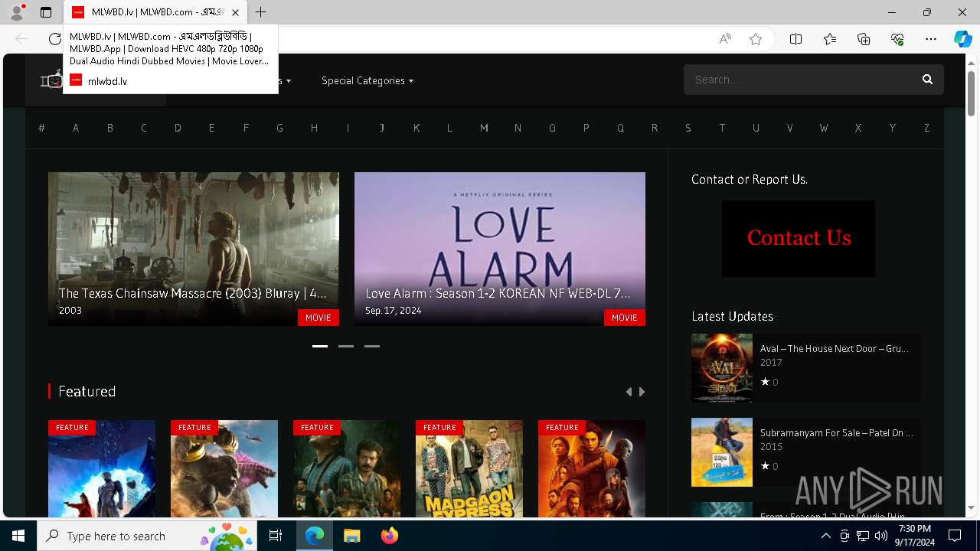Open the split screen icon
The height and width of the screenshot is (551, 980).
pyautogui.click(x=795, y=39)
